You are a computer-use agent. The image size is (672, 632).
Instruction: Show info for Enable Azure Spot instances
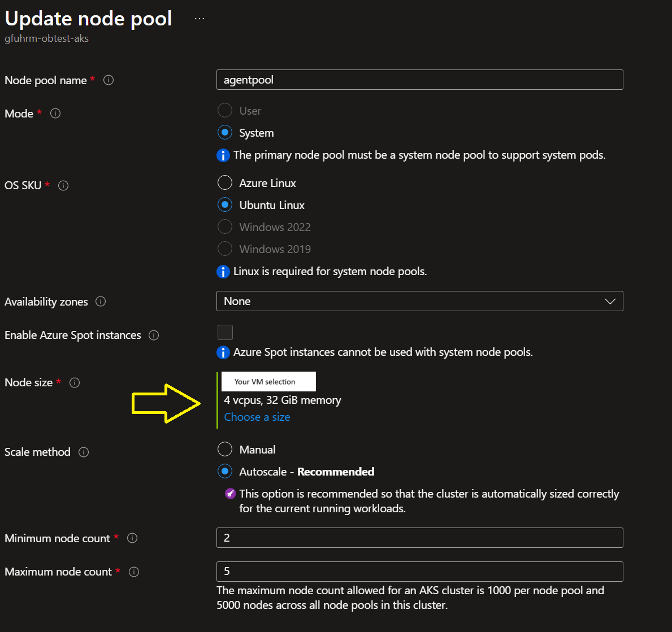[x=154, y=335]
